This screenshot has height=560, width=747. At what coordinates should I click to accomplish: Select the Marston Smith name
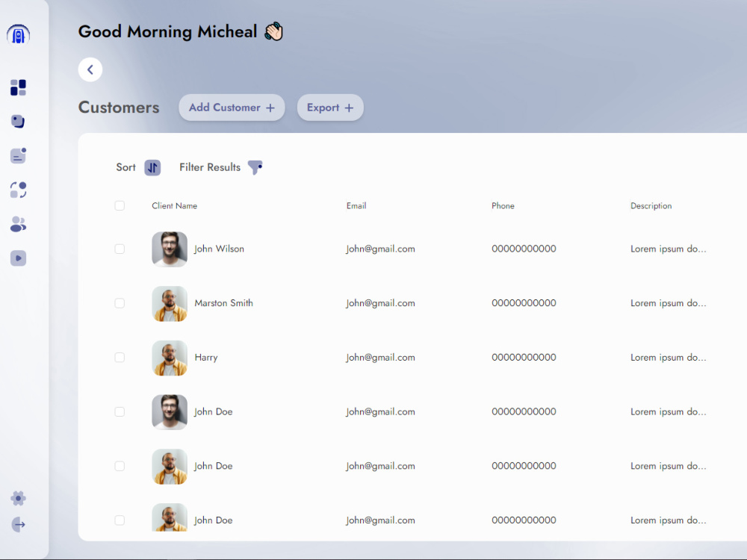tap(224, 303)
